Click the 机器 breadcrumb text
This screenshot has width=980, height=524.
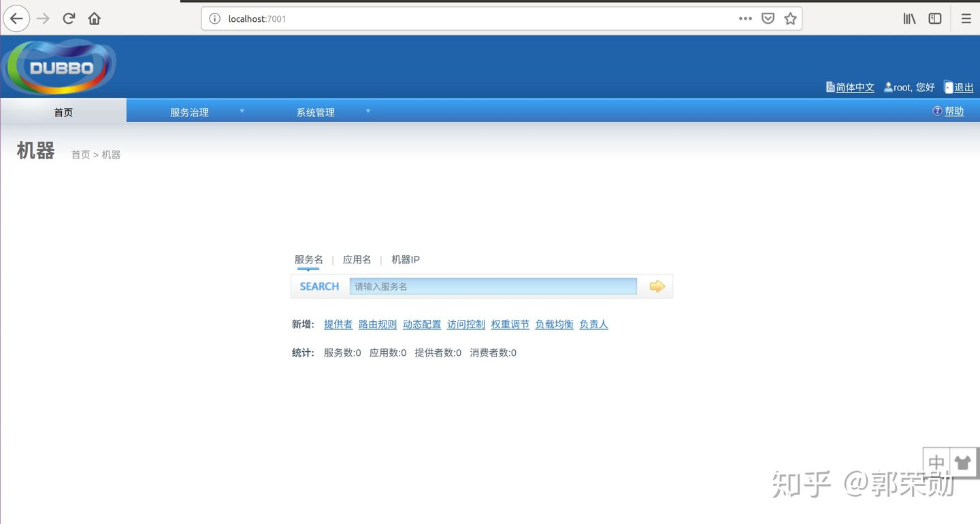[x=111, y=154]
